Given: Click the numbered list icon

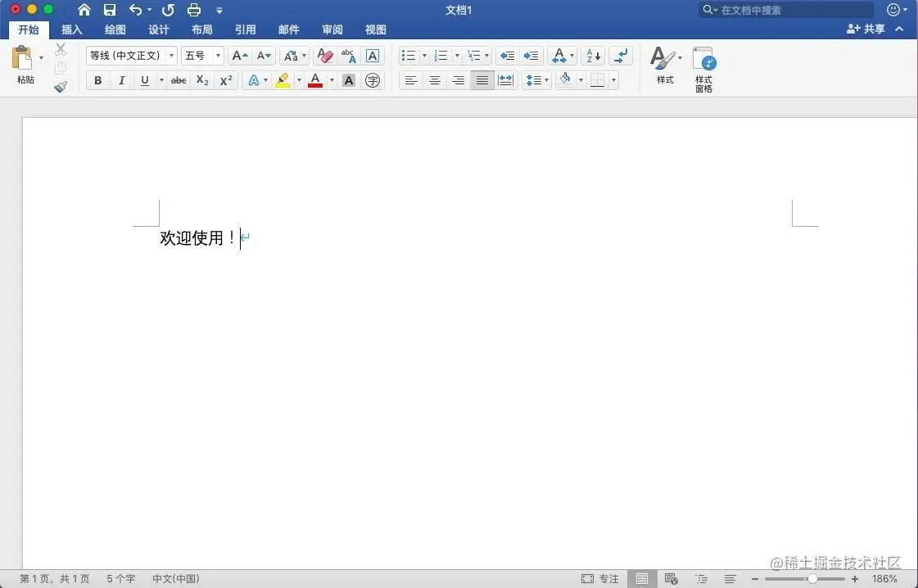Looking at the screenshot, I should (441, 56).
